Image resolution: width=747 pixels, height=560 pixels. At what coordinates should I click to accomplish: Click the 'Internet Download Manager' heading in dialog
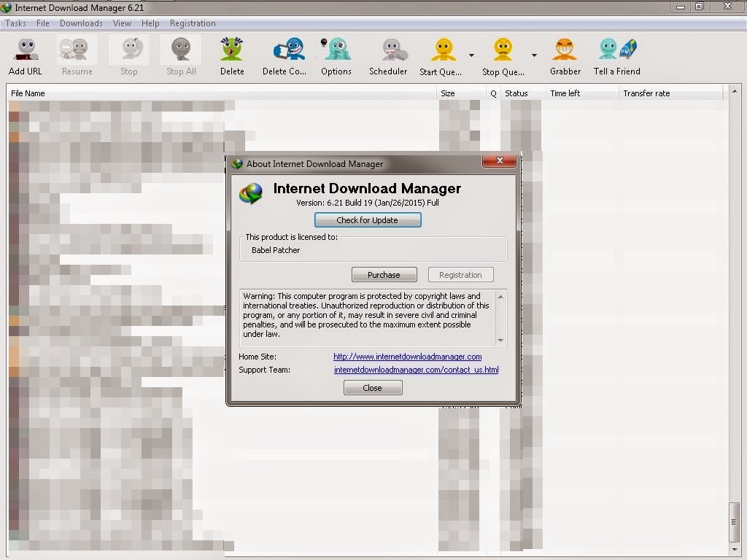click(368, 189)
